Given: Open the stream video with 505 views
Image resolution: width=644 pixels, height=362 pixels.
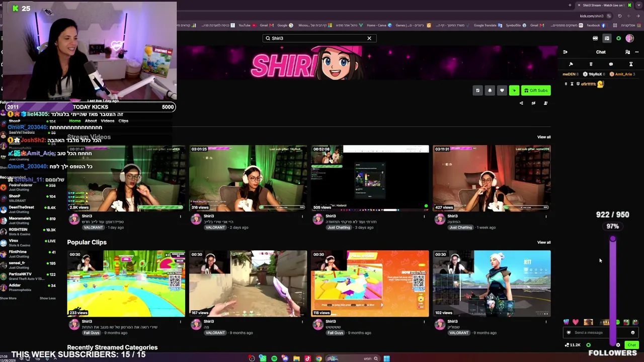Looking at the screenshot, I should pyautogui.click(x=370, y=178).
